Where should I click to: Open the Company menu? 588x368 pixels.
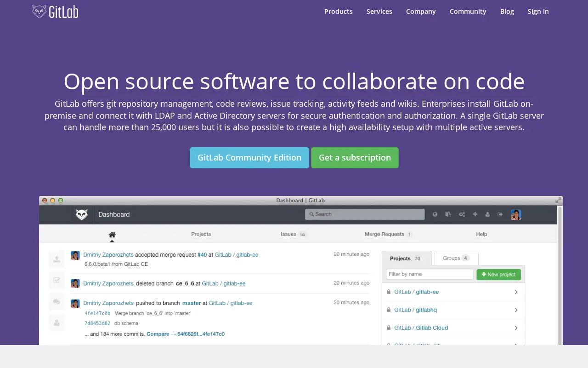(x=421, y=11)
